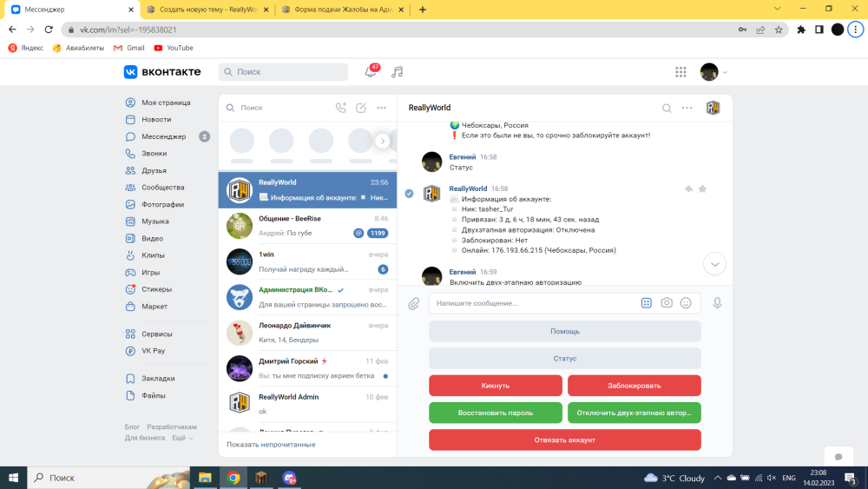
Task: Toggle selection checkmark of ReallyWorld message
Action: tap(409, 194)
